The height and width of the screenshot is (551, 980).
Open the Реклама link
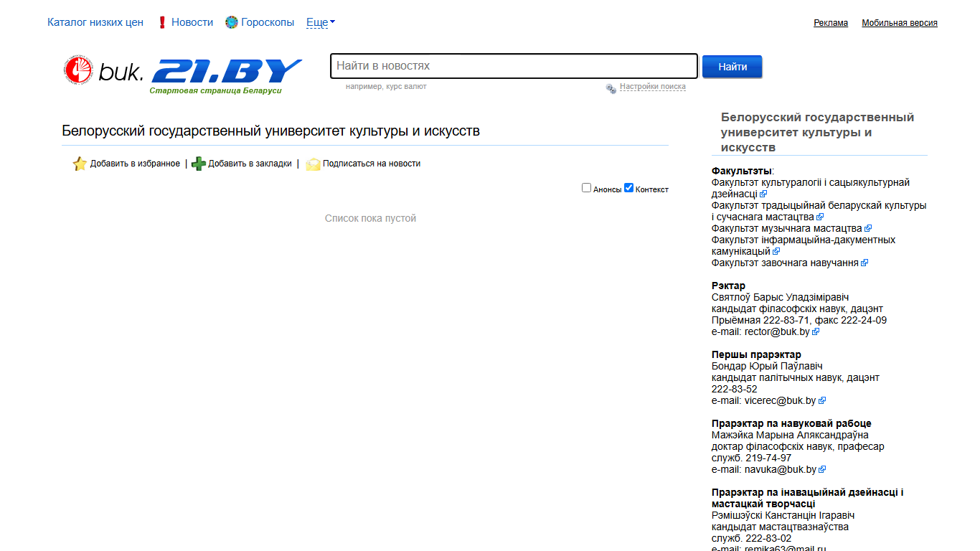tap(831, 23)
